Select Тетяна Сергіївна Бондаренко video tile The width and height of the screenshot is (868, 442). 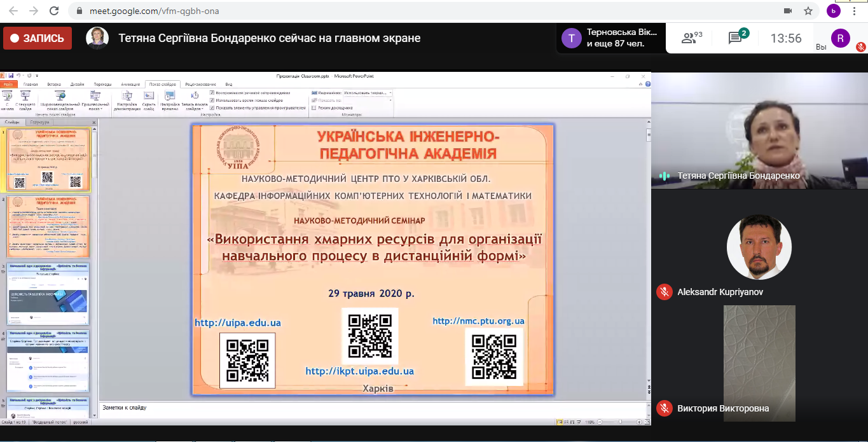click(759, 130)
